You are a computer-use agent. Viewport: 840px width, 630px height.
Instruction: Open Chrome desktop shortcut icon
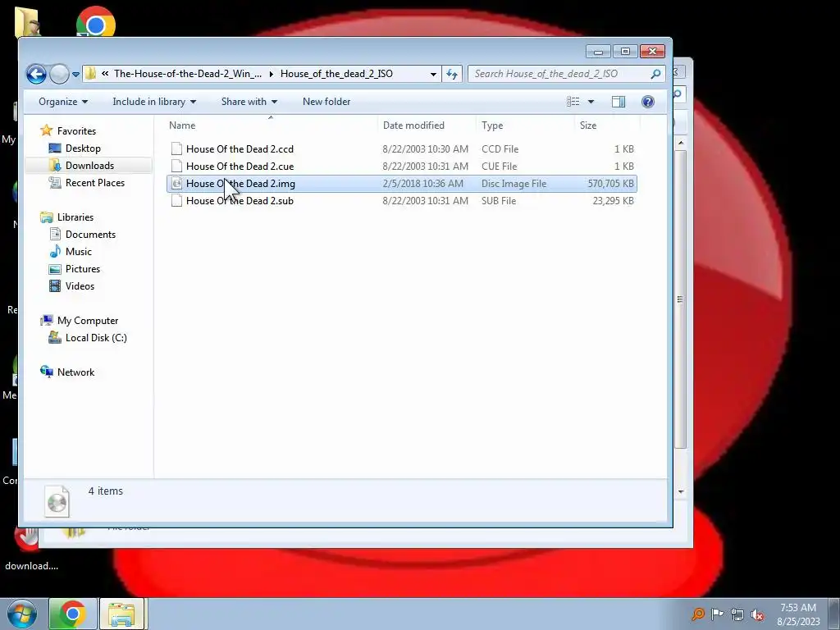click(95, 22)
